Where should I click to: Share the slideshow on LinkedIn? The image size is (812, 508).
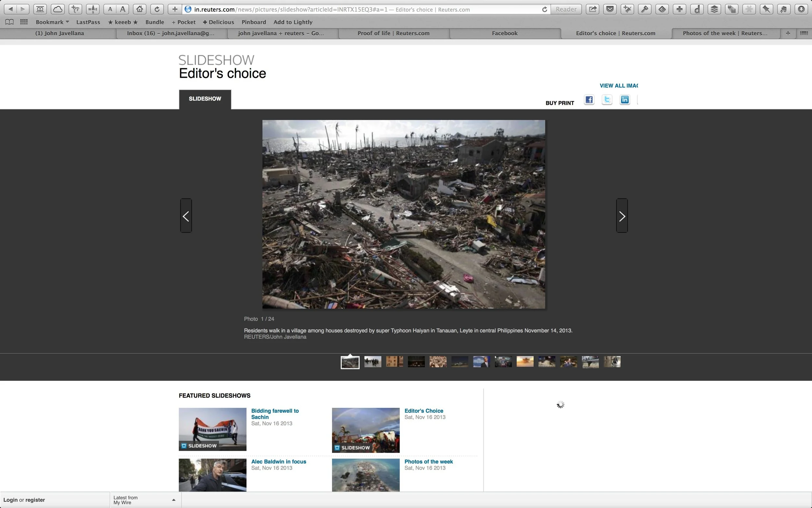[624, 99]
